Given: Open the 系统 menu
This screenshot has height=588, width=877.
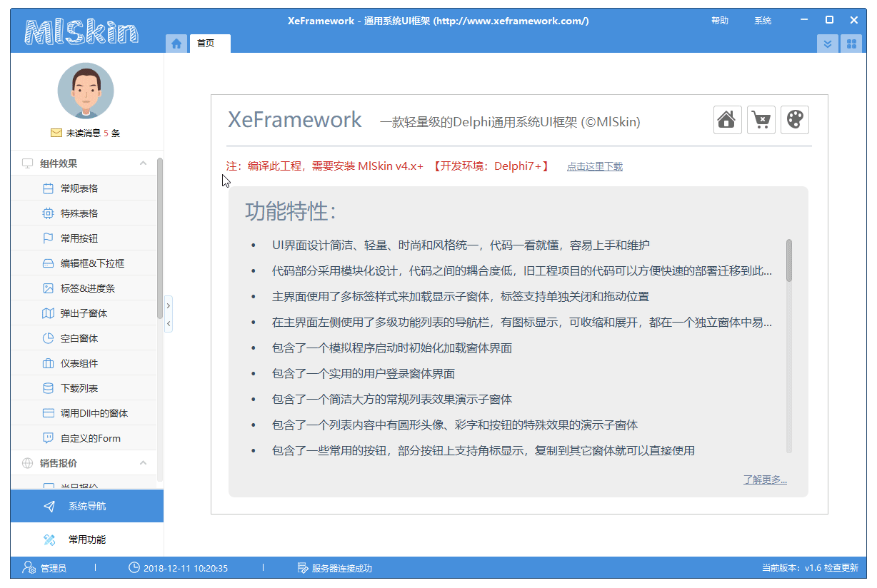Looking at the screenshot, I should [763, 21].
